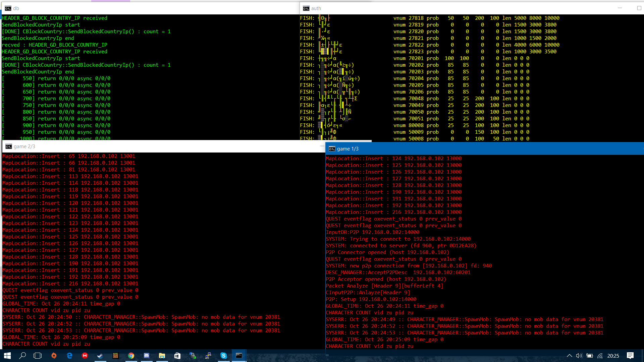
Task: Click '[ 550] return 0/0/0' line in db
Action: click(56, 78)
